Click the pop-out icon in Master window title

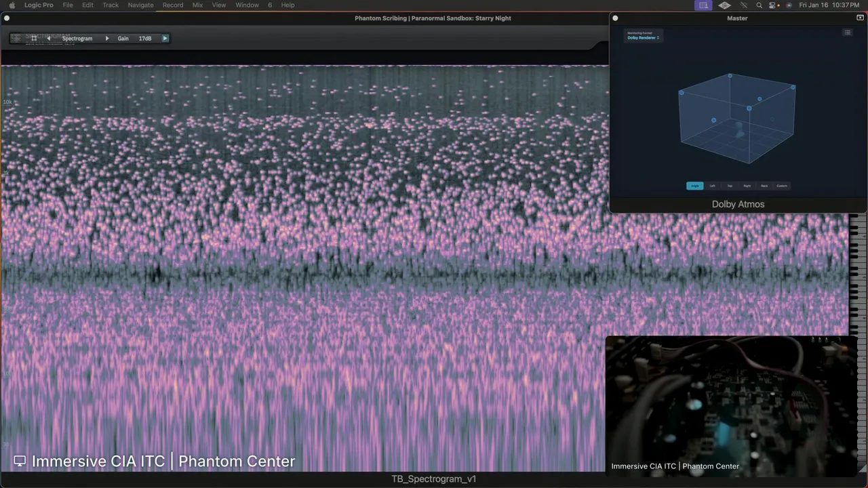pos(860,18)
